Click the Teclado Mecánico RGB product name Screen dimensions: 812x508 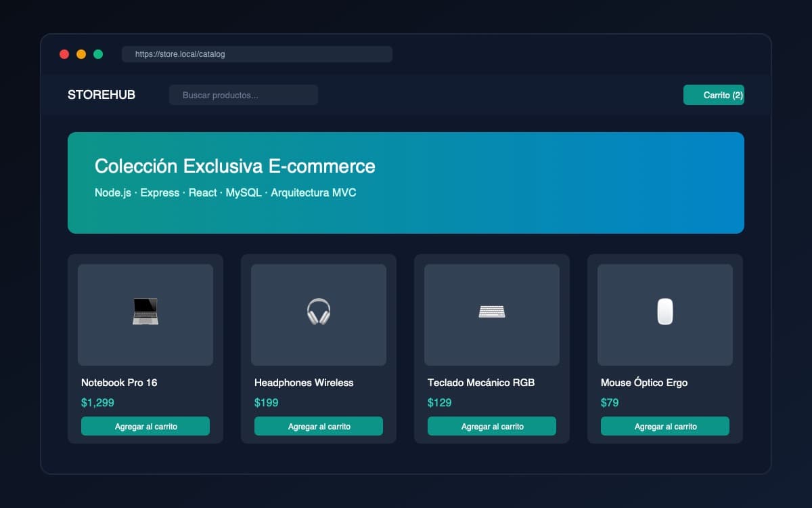(481, 383)
